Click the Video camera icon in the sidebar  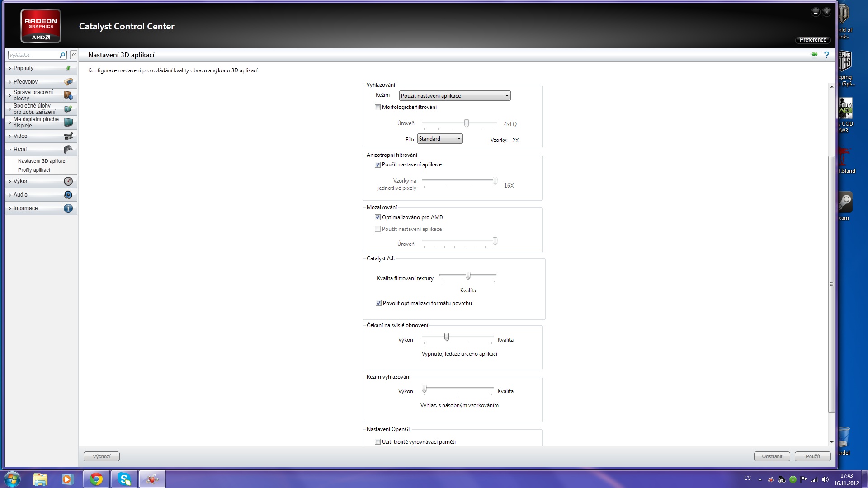[x=68, y=136]
